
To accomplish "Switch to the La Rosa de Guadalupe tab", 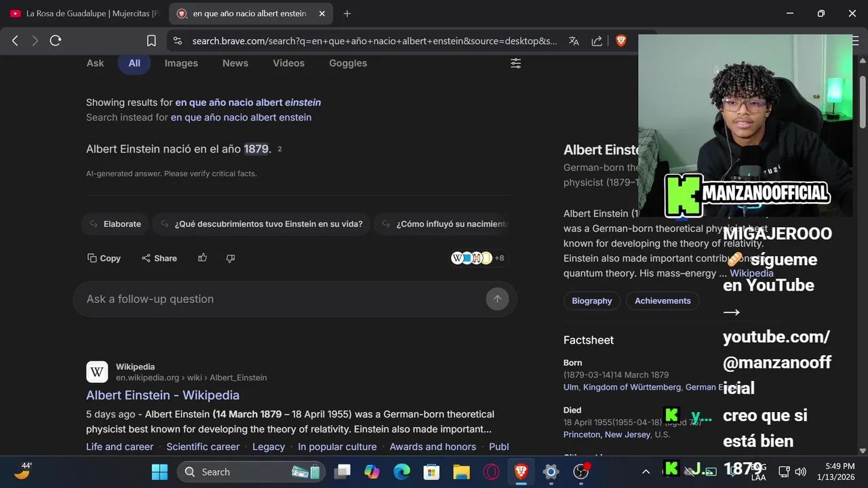I will (84, 14).
